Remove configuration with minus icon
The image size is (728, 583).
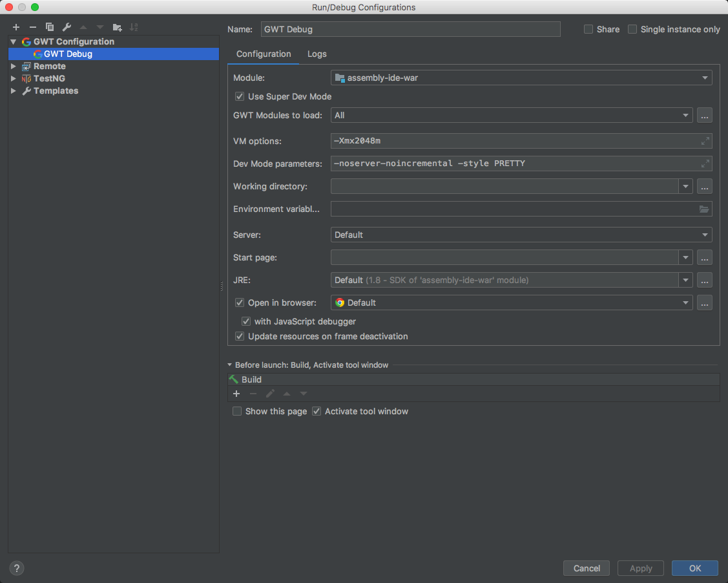click(x=33, y=27)
